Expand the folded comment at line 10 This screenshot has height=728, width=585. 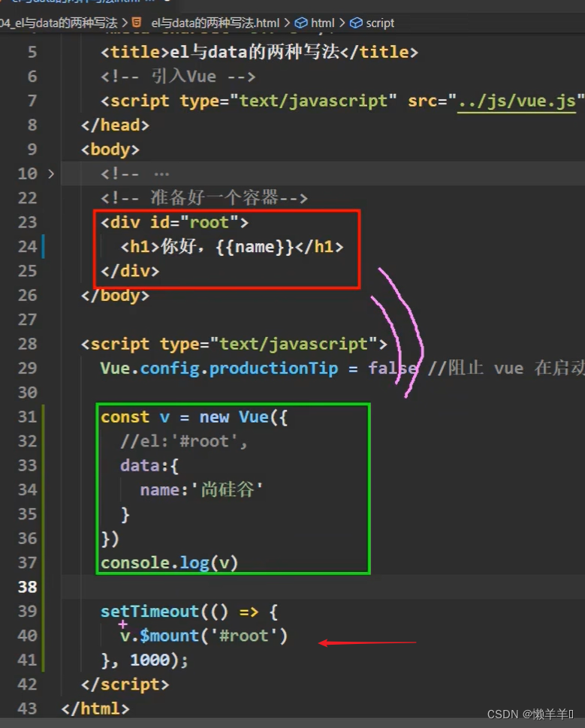(x=51, y=174)
